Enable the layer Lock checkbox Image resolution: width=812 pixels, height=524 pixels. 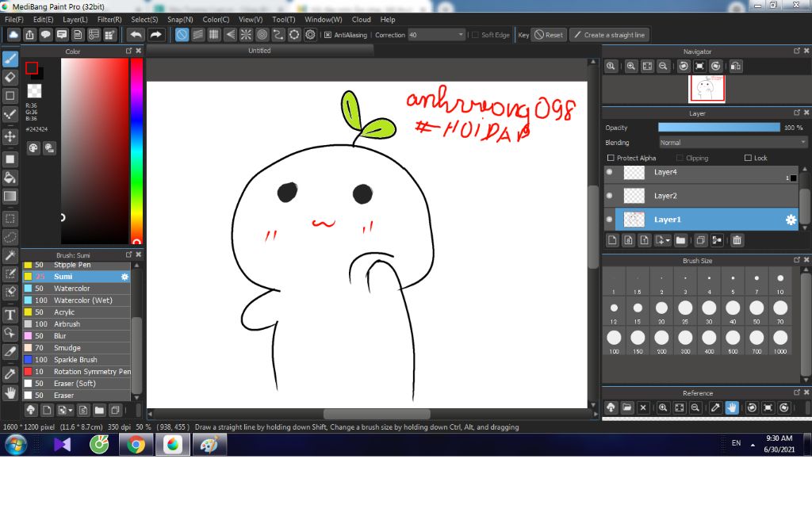coord(748,158)
